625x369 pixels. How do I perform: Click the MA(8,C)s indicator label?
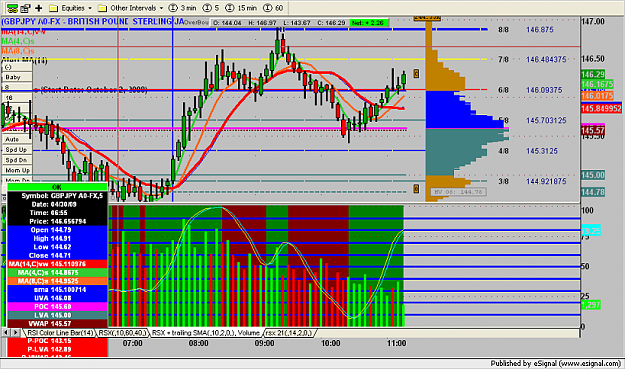(18, 51)
